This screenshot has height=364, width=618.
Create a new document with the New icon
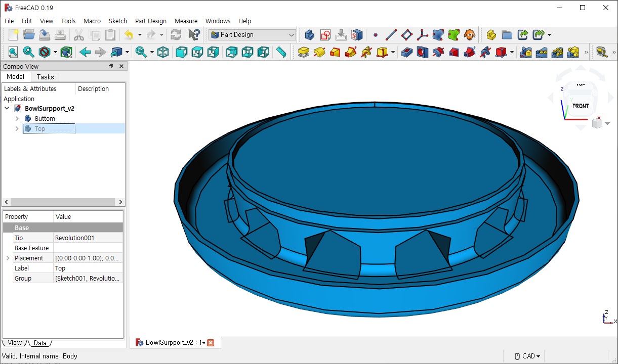point(13,35)
